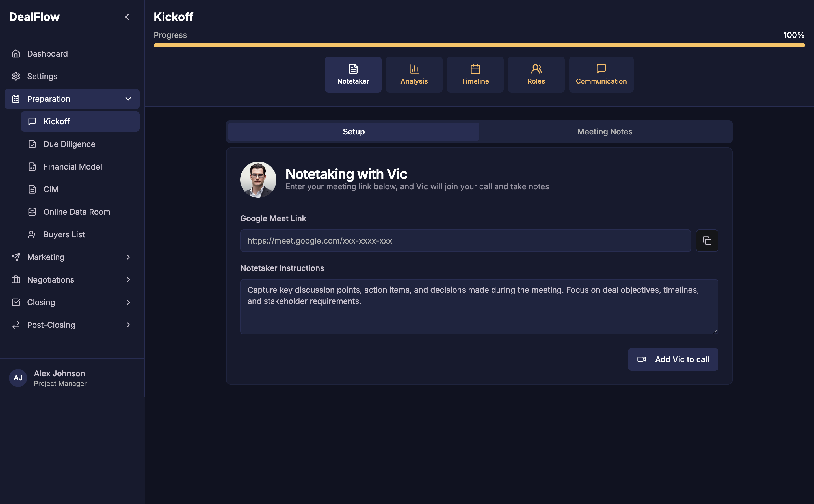This screenshot has height=504, width=814.
Task: Select the Notetaker icon
Action: tap(353, 69)
